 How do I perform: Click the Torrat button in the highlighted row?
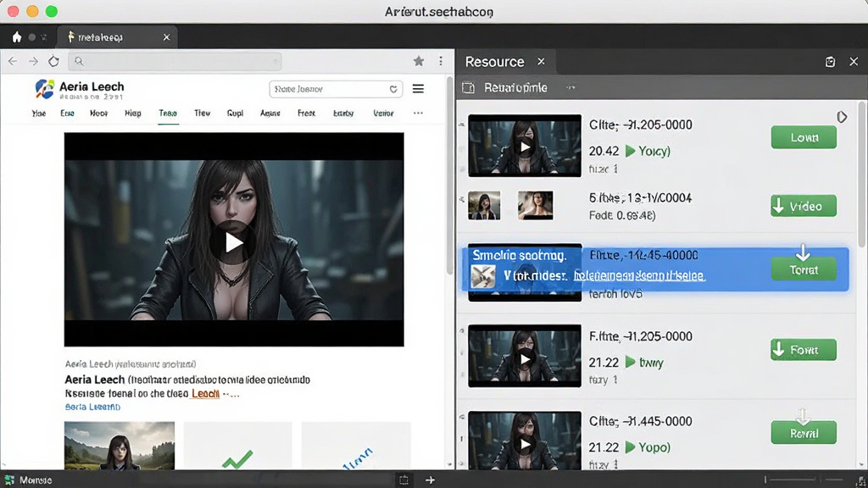coord(804,269)
